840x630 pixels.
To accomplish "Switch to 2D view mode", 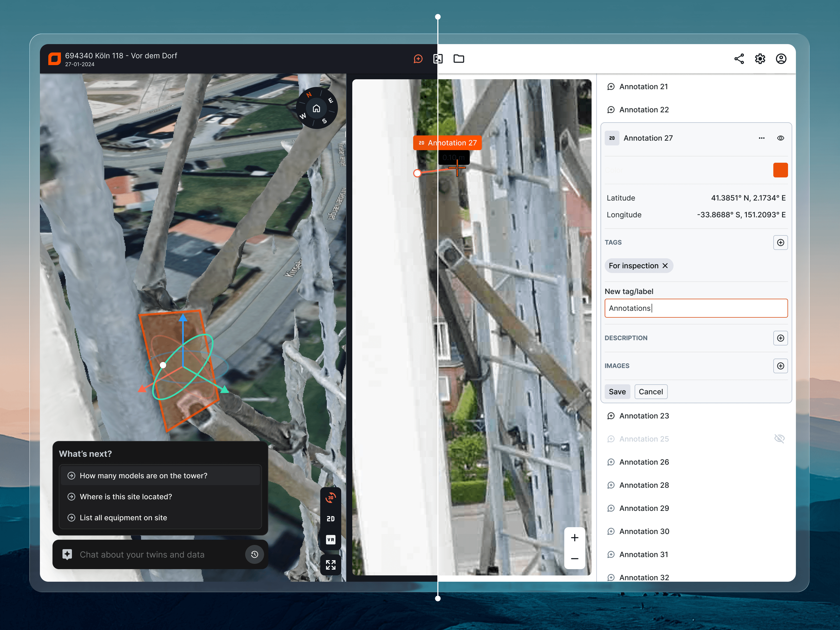I will [x=330, y=519].
